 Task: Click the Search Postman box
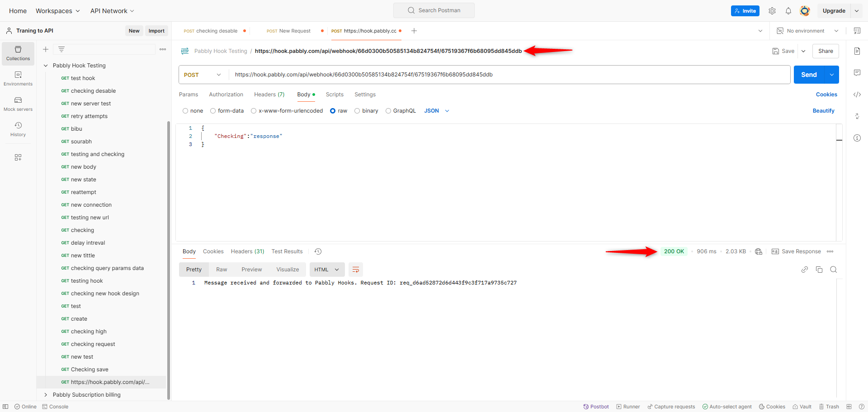point(434,10)
